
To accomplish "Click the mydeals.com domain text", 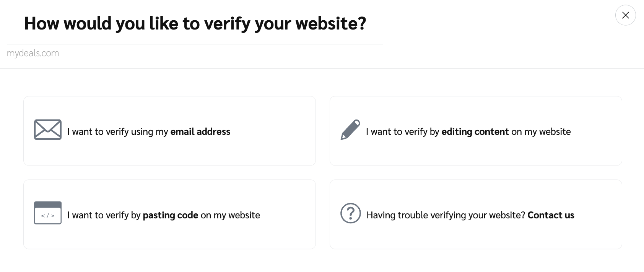I will (x=33, y=53).
